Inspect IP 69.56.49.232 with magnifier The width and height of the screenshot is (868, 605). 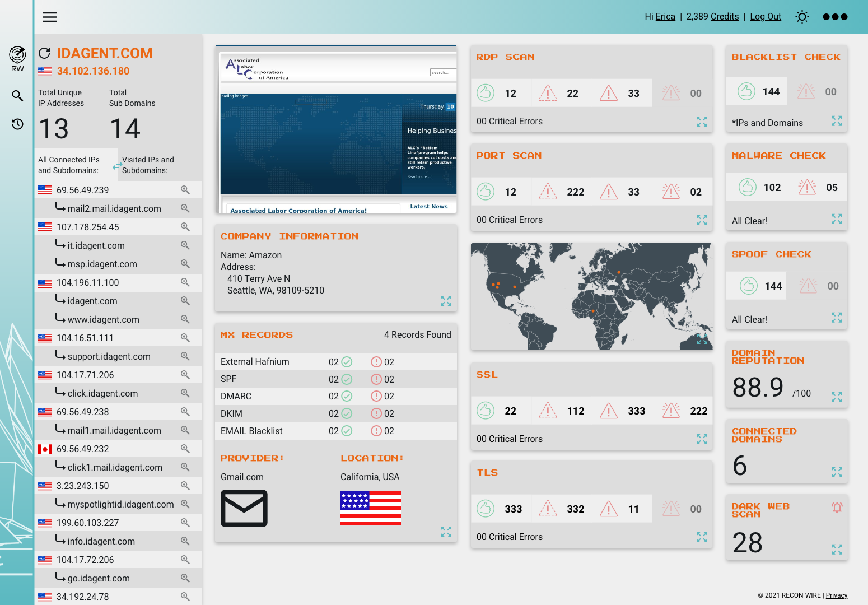(185, 449)
